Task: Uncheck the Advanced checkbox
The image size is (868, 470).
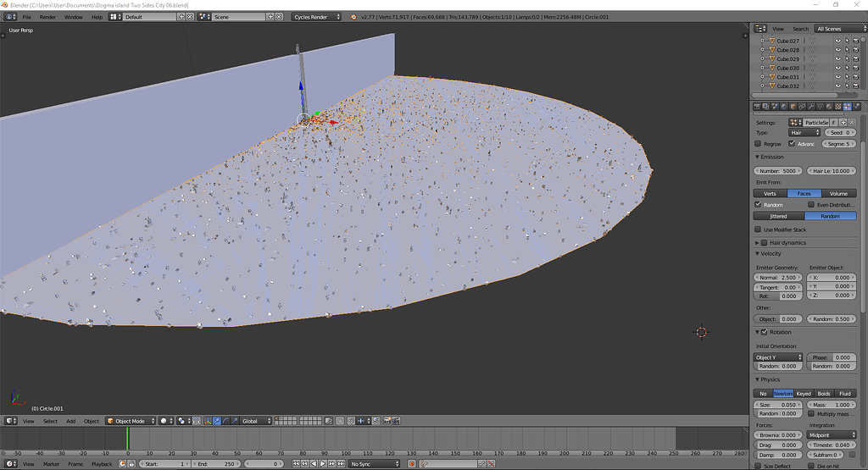Action: point(793,144)
